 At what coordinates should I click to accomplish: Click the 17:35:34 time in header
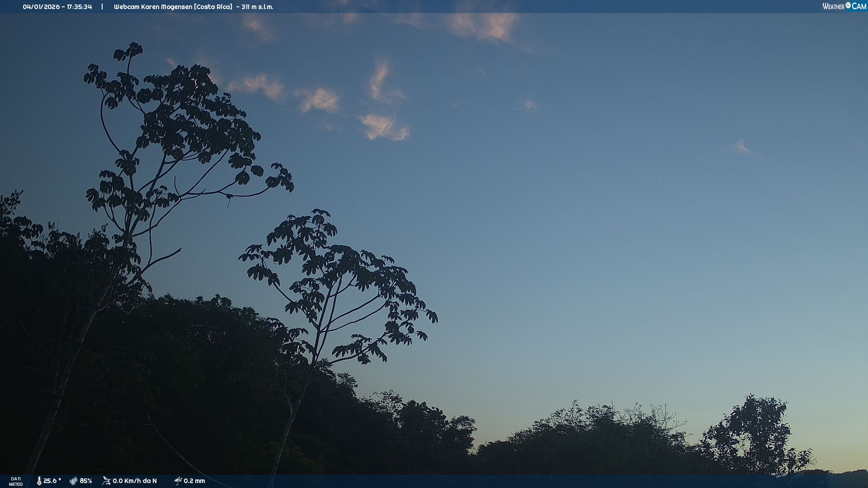(x=80, y=7)
